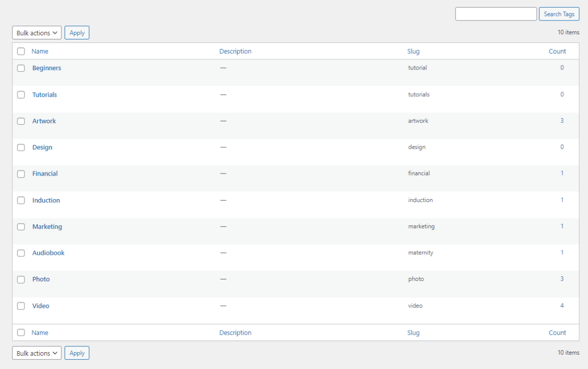Click inside the tag search field
Image resolution: width=588 pixels, height=369 pixels.
coord(495,14)
